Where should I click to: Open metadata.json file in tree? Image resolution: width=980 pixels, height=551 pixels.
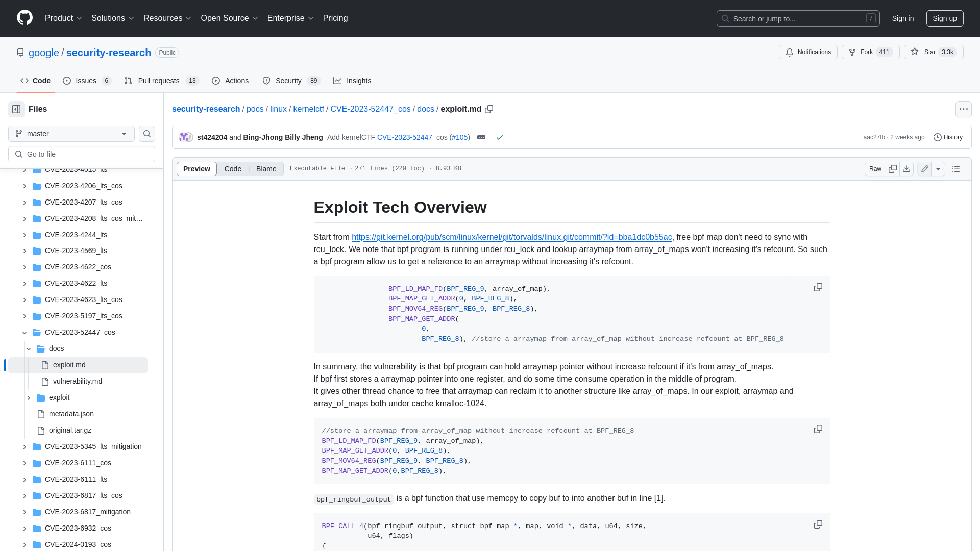point(71,414)
